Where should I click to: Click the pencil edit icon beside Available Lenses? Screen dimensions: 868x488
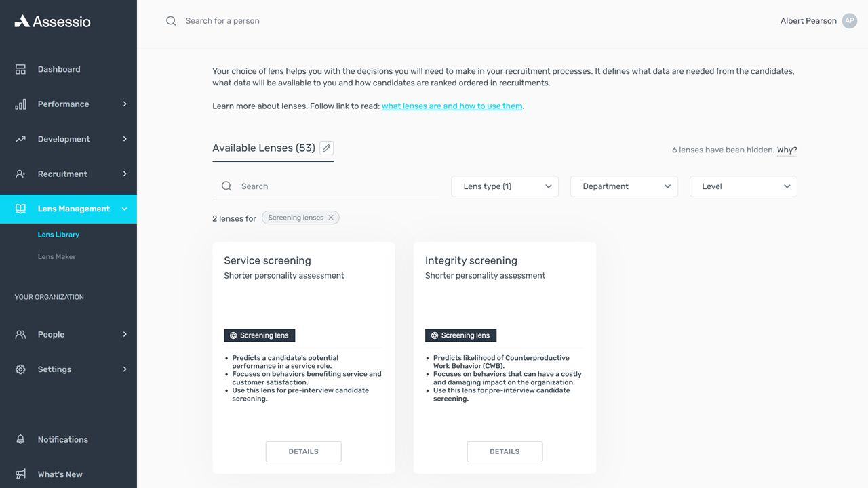(x=326, y=148)
